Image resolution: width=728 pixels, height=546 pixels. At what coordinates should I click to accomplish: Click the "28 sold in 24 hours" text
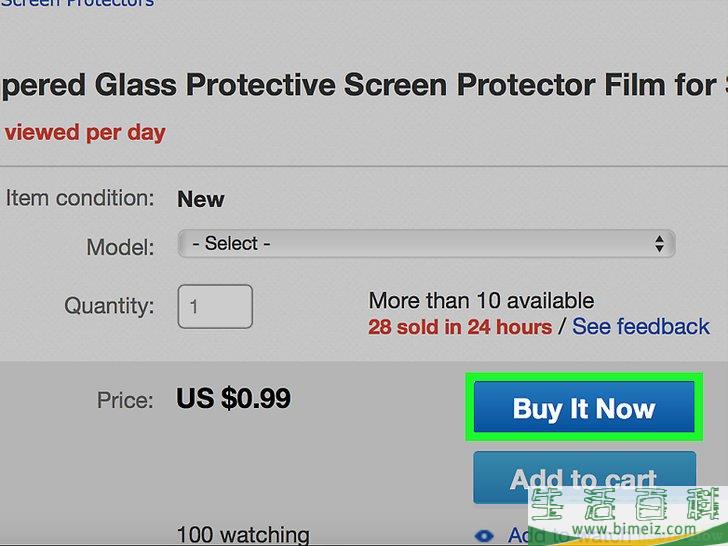point(460,327)
